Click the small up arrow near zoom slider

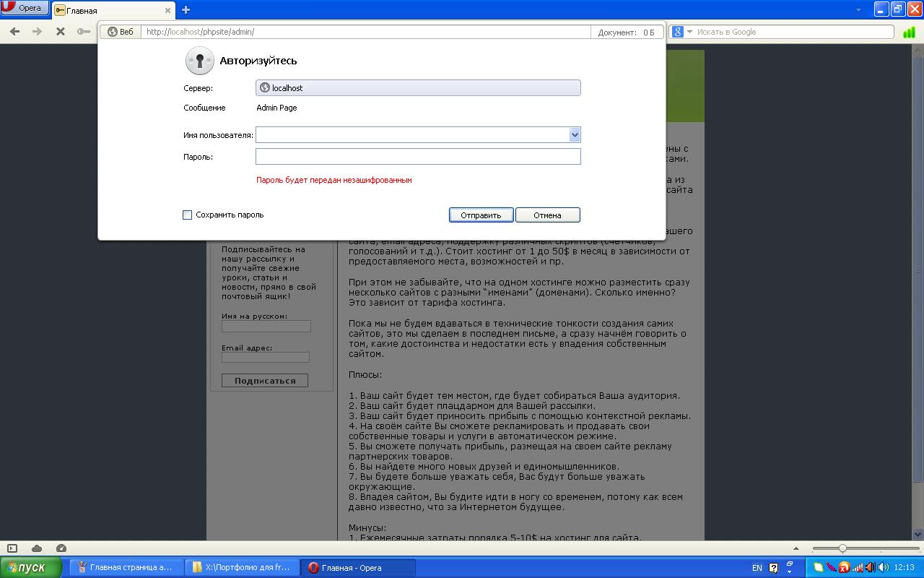point(796,549)
